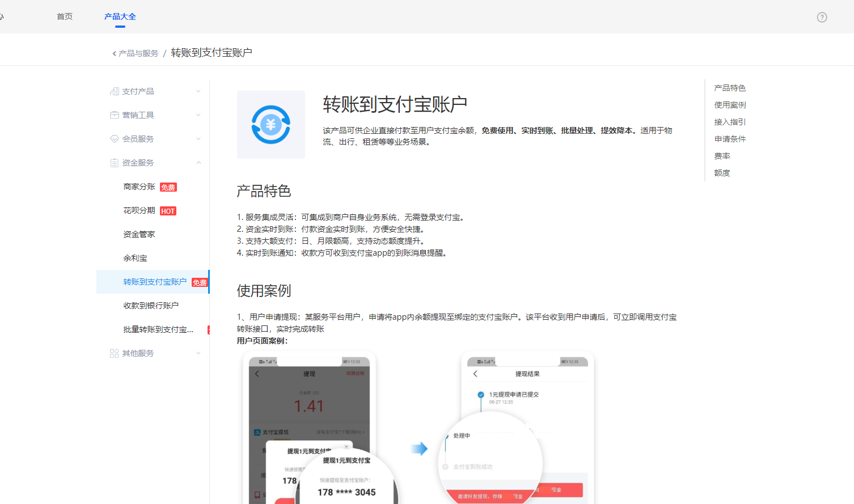Go to the 首页 tab
Screen dimensions: 854x504
65,16
